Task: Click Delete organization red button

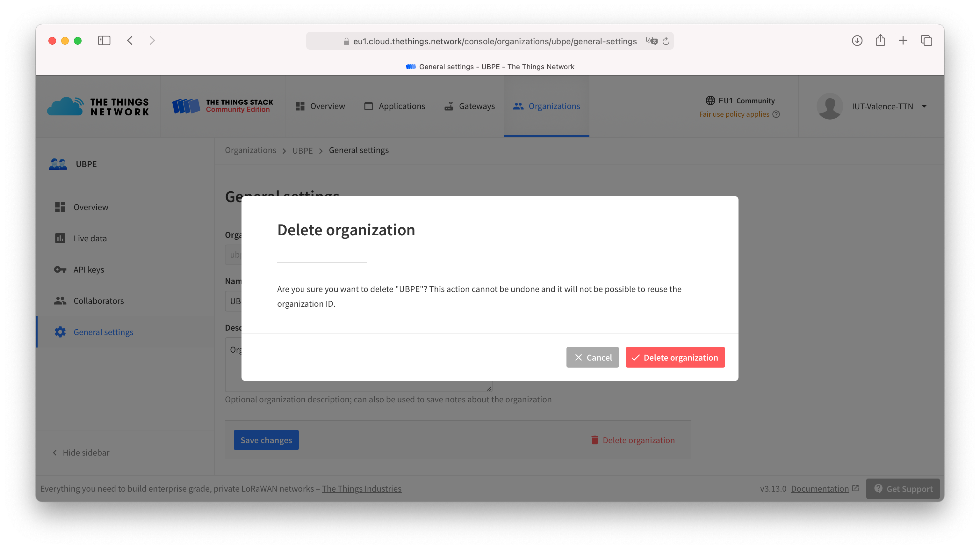Action: (x=675, y=357)
